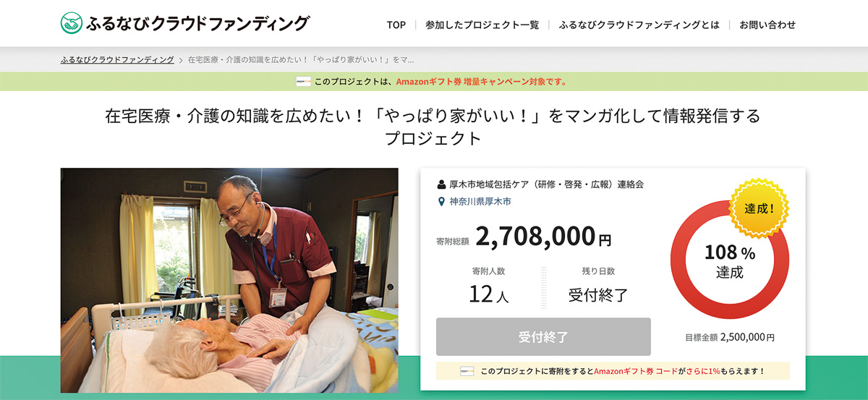Viewport: 868px width, 400px height.
Task: Click the yellow Amazonギフト券 コード notice
Action: (613, 371)
